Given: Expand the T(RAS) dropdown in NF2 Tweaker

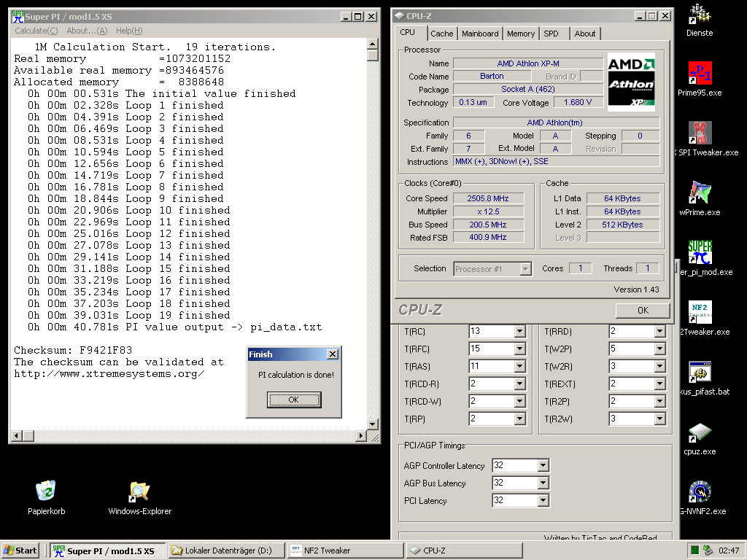Looking at the screenshot, I should (519, 367).
